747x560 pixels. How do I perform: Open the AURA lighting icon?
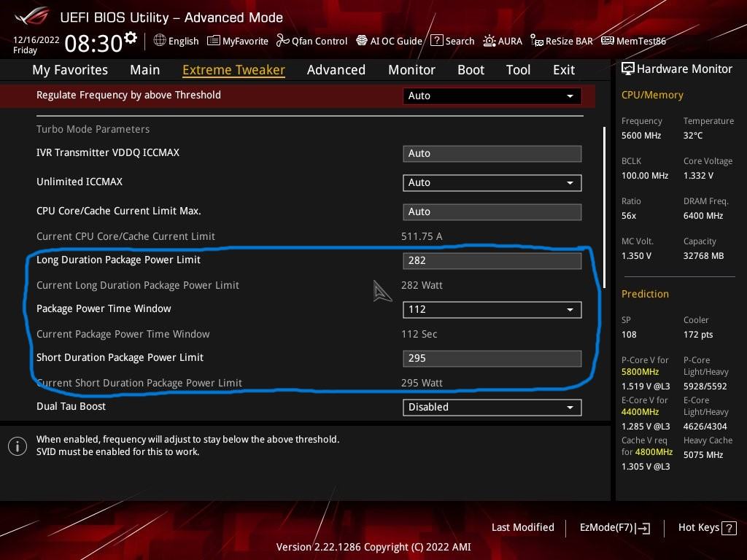[489, 41]
